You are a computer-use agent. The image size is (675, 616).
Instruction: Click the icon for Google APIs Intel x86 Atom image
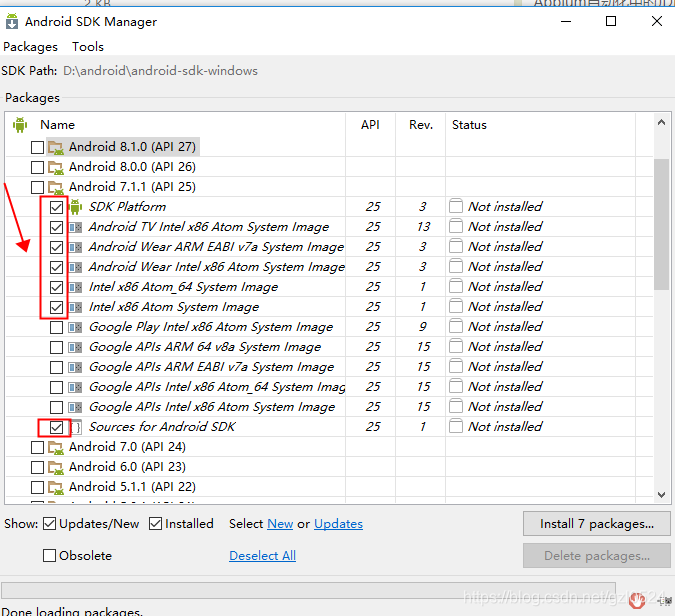pyautogui.click(x=75, y=407)
